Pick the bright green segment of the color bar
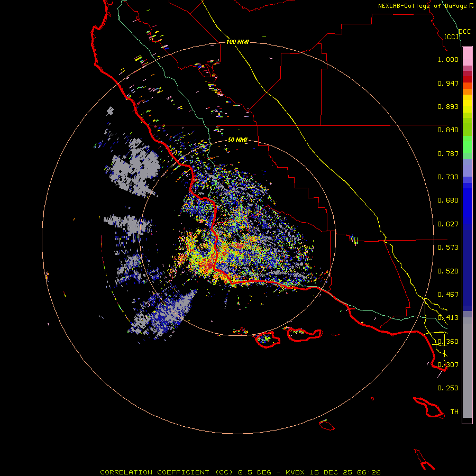Screen dimensions: 476x476 click(467, 144)
